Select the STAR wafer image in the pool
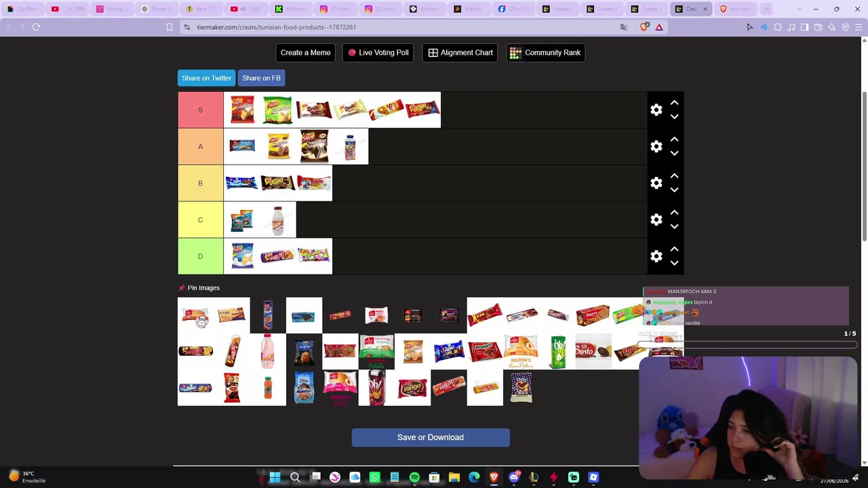 pos(232,315)
